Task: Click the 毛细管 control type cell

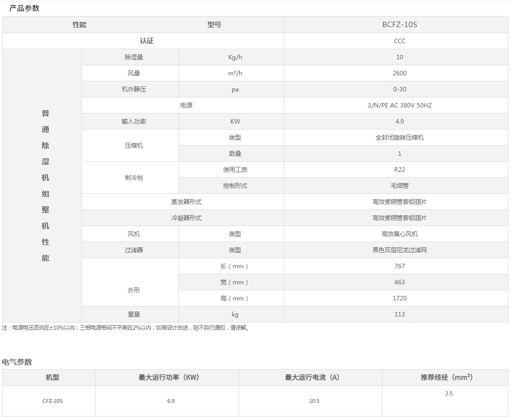Action: coord(399,186)
